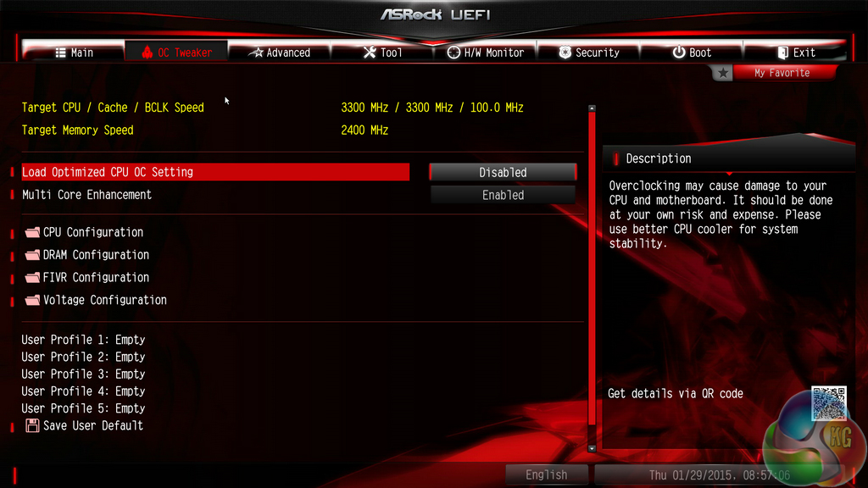This screenshot has height=488, width=868.
Task: Open the Security tab
Action: [x=588, y=53]
